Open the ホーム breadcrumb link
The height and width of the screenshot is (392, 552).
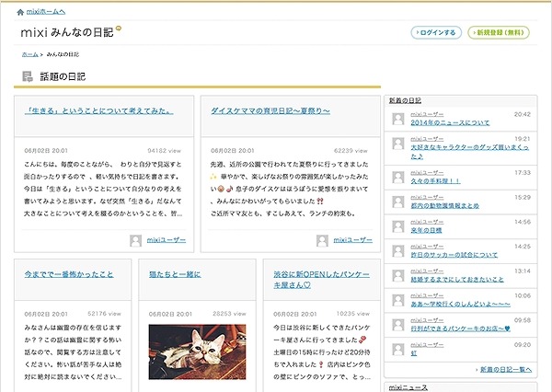(x=30, y=54)
